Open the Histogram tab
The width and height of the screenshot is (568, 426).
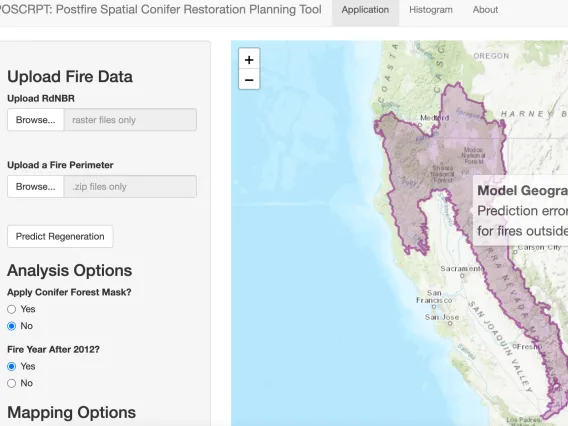[431, 10]
